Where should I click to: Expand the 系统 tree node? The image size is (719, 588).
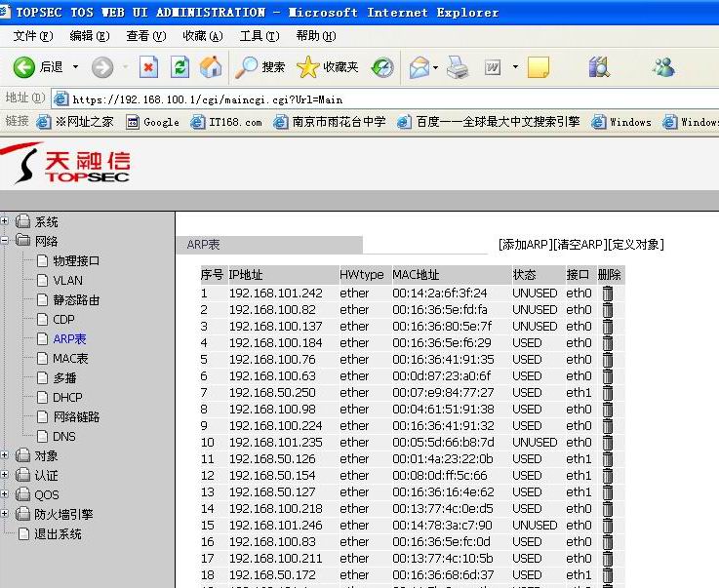click(x=5, y=221)
